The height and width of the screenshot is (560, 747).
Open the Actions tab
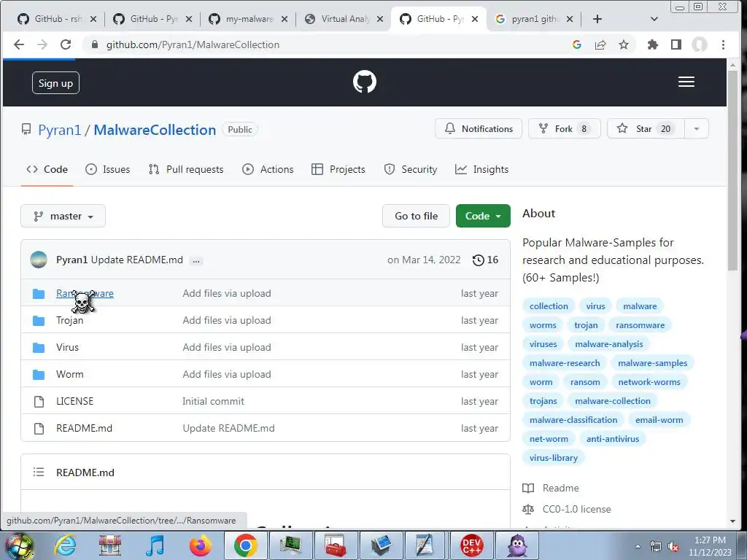click(268, 169)
